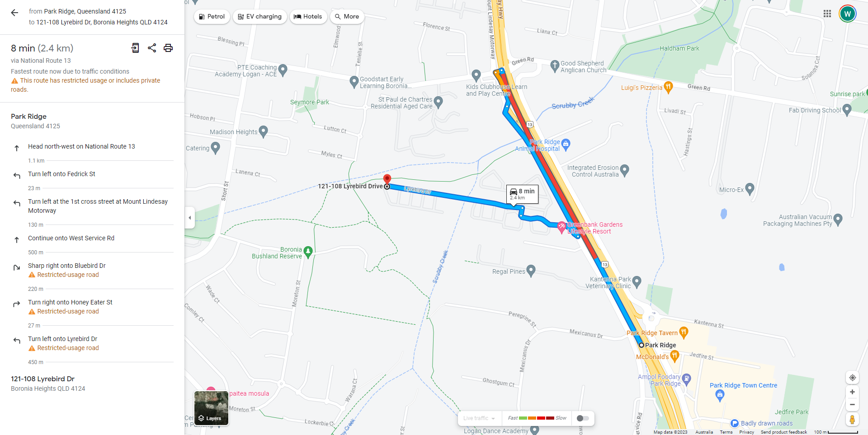Zoom in on the map
The image size is (868, 435).
click(x=852, y=392)
